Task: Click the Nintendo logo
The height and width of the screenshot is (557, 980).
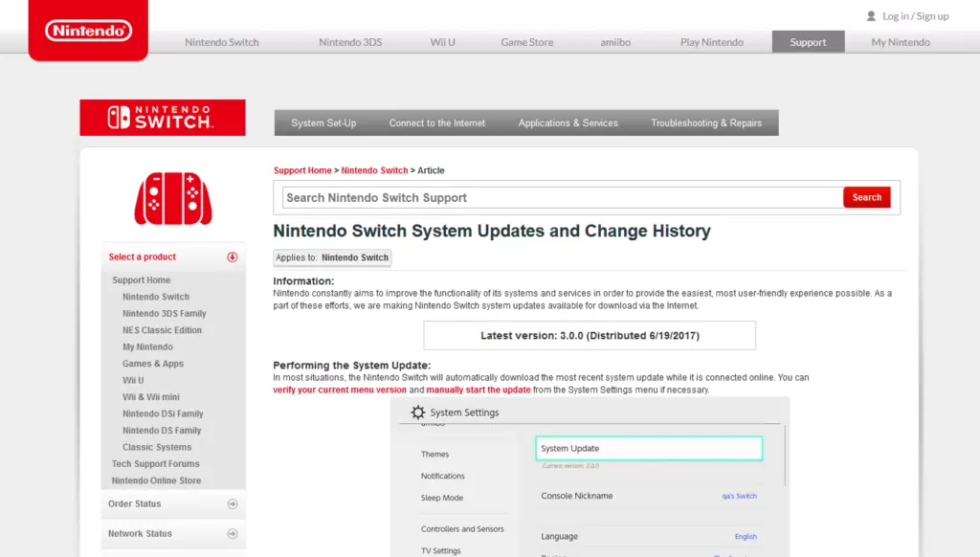Action: 88,30
